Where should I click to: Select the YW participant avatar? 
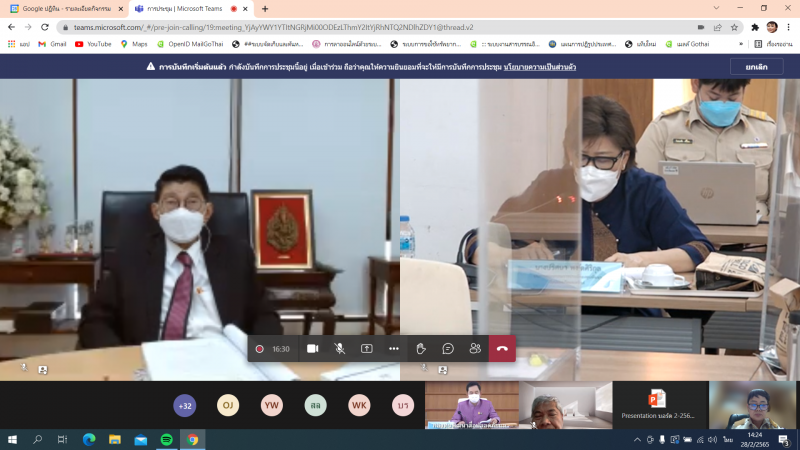[x=271, y=406]
